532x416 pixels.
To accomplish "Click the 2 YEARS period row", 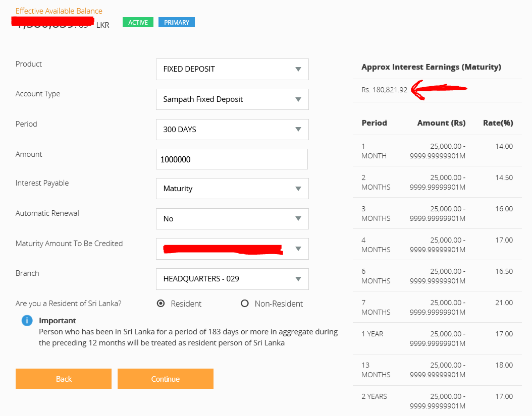I will (437, 401).
